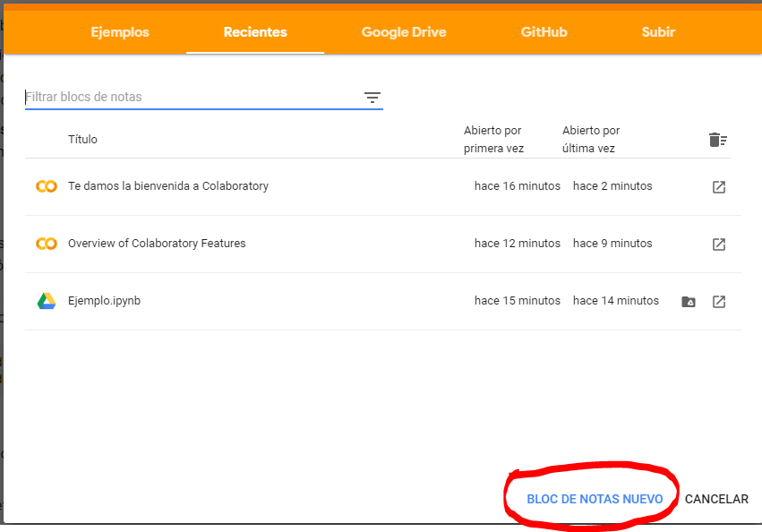Click the delete history trash icon

[717, 140]
